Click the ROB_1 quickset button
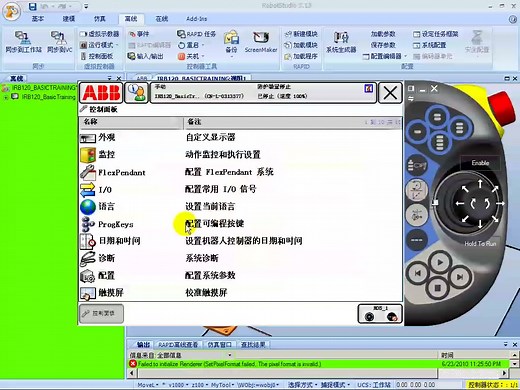The width and height of the screenshot is (520, 390). (380, 313)
